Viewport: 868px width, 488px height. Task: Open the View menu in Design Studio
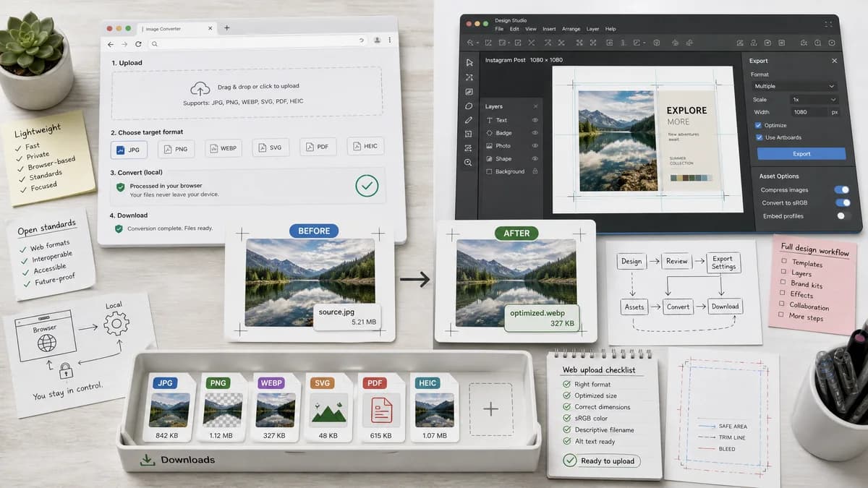(x=531, y=29)
